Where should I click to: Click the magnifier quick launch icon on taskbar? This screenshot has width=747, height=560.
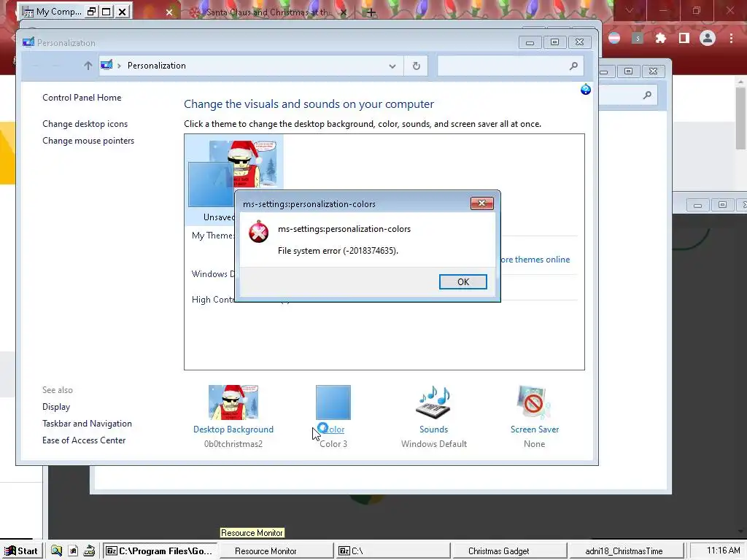[56, 551]
